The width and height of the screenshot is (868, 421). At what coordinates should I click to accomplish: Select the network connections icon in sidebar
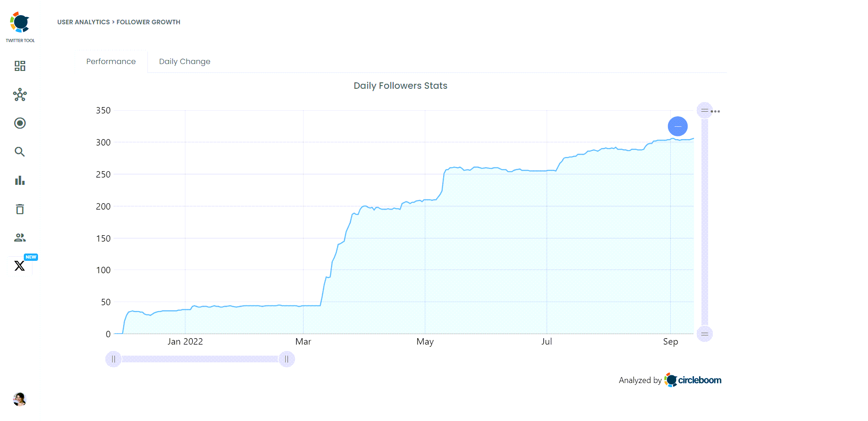[20, 95]
